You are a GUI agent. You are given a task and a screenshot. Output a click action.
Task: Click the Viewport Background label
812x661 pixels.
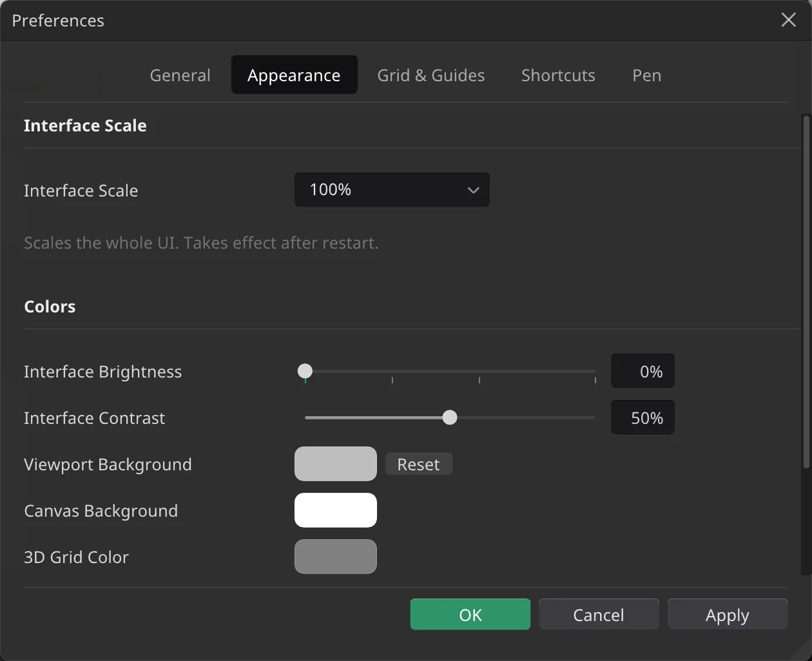(x=108, y=465)
